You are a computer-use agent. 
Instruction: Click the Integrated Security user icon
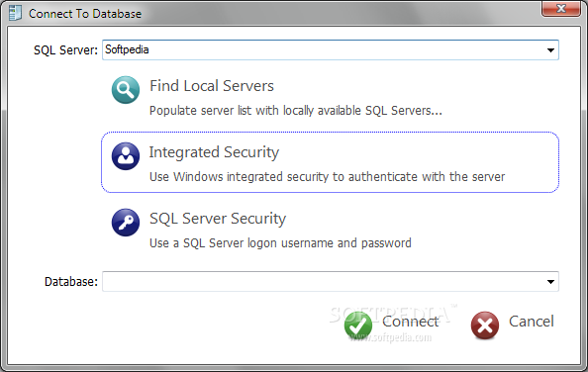pos(126,156)
